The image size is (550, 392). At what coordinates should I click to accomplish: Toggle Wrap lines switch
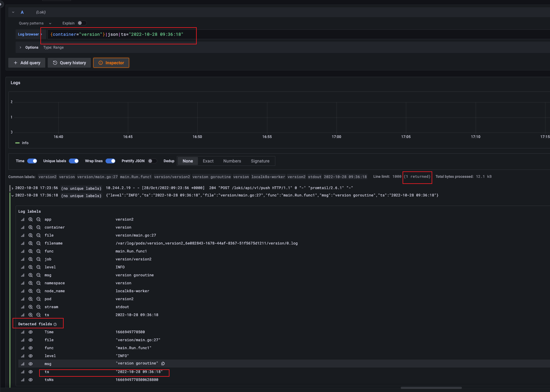click(110, 161)
